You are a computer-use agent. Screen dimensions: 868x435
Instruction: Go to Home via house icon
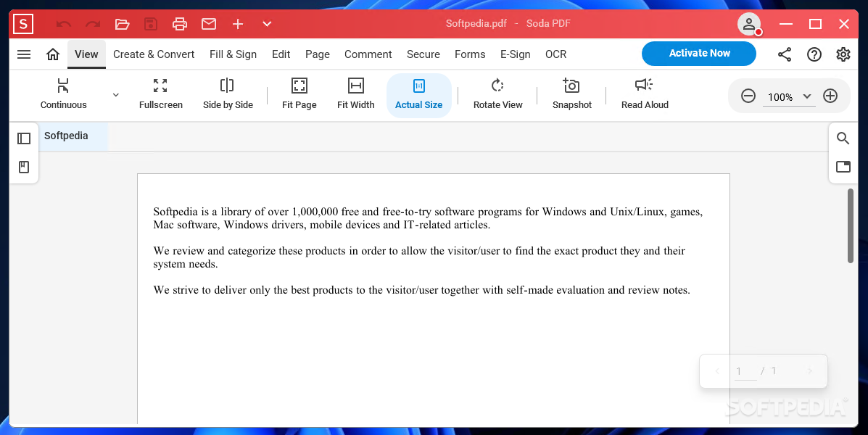[53, 54]
